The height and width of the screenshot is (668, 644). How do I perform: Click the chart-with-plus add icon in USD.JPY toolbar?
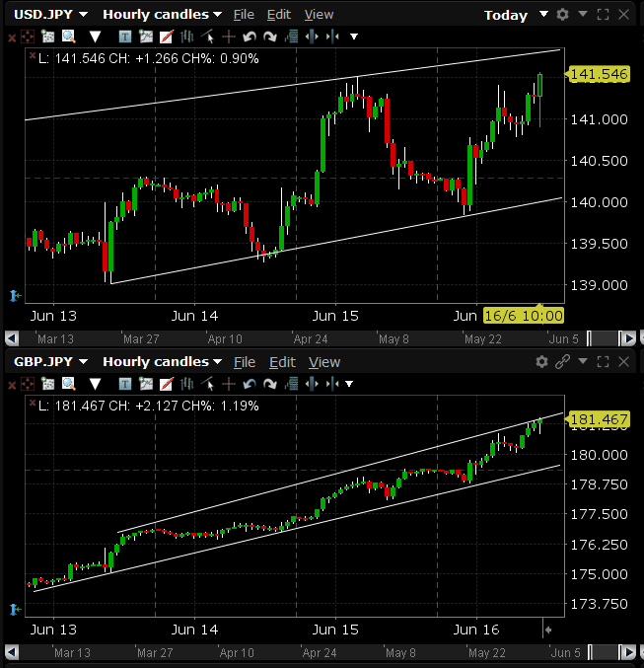coord(146,37)
